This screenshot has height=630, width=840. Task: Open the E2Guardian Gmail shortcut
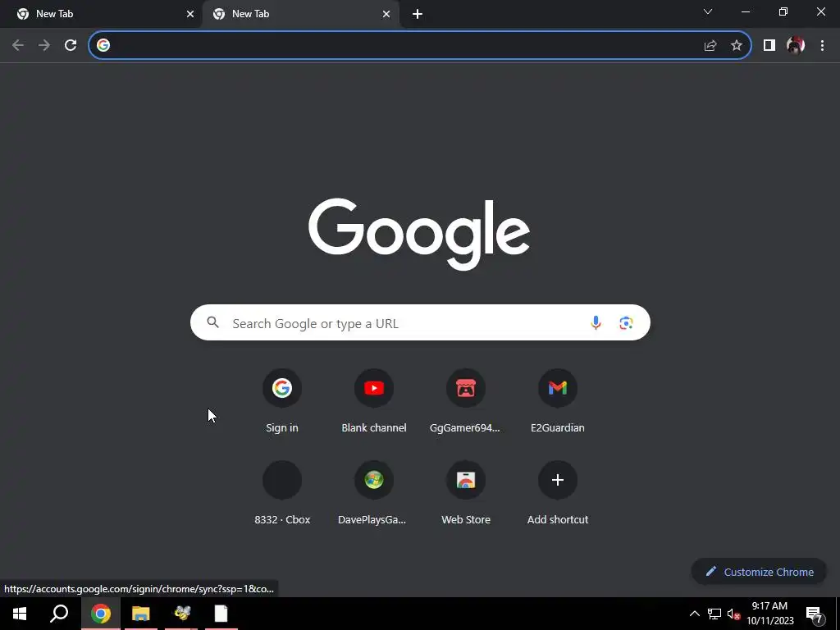pyautogui.click(x=558, y=400)
